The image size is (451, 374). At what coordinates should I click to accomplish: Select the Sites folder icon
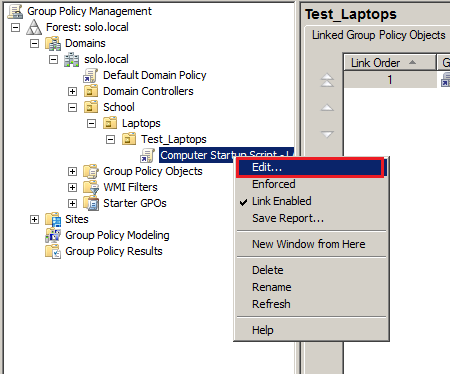pos(53,219)
